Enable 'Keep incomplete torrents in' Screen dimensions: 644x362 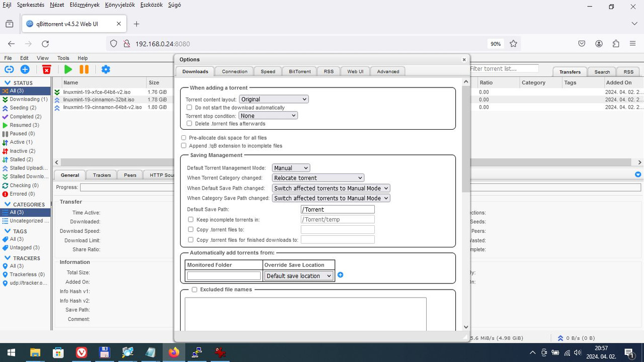tap(191, 219)
